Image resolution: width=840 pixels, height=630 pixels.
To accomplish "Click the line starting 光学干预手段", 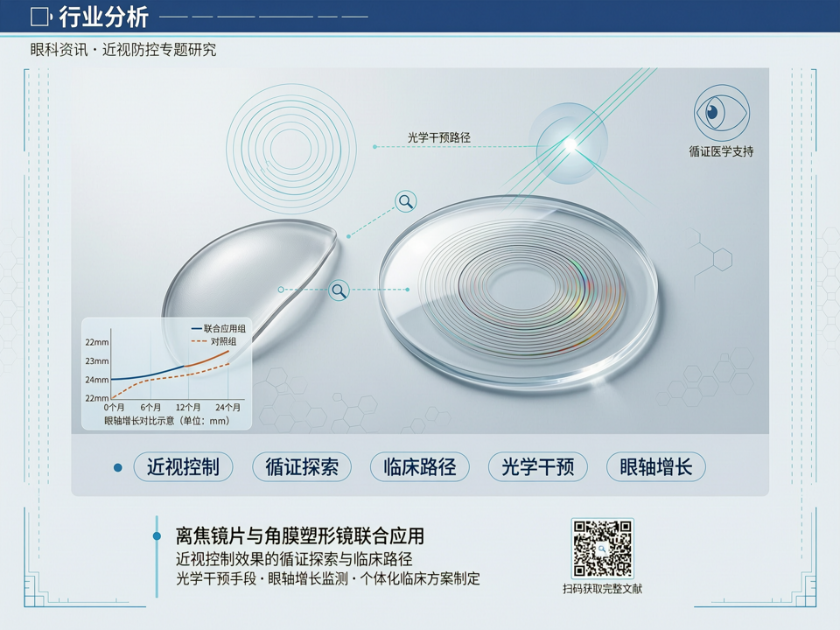I will pos(328,579).
